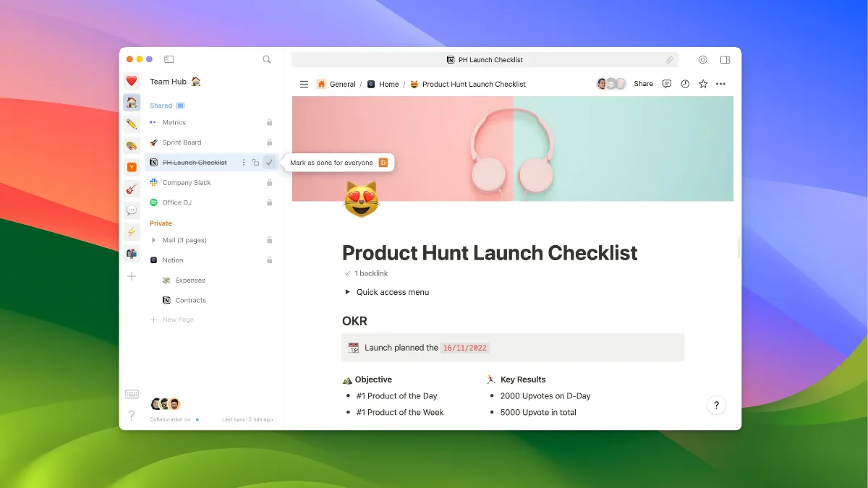This screenshot has width=868, height=488.
Task: Click the Team Hub title
Action: pos(175,82)
